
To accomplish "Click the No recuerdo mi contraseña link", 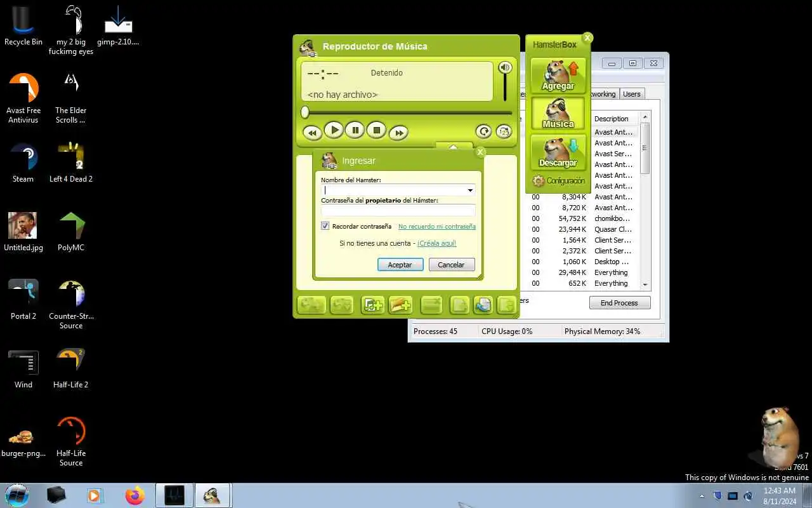I will 436,226.
